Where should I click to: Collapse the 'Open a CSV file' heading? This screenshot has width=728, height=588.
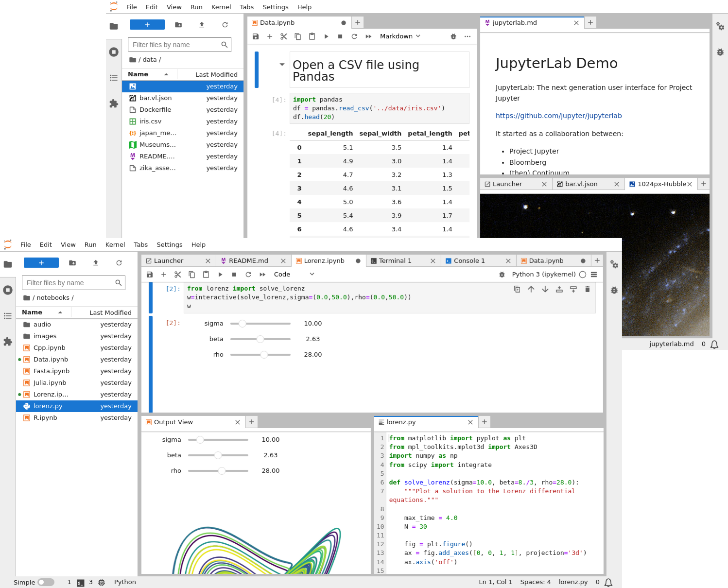pos(282,65)
